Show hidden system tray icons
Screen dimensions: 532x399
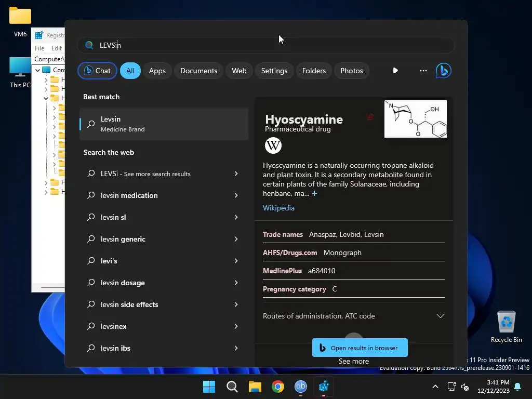pos(435,387)
